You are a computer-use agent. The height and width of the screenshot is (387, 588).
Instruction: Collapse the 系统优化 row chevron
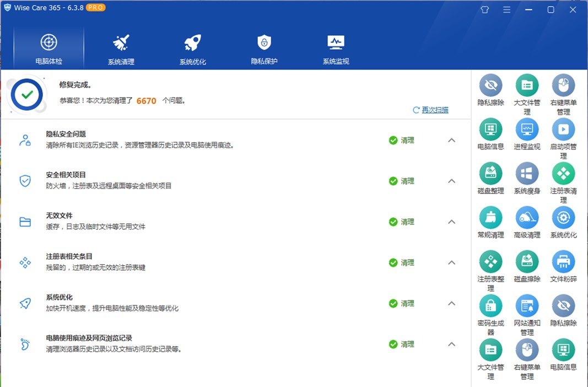(x=451, y=303)
